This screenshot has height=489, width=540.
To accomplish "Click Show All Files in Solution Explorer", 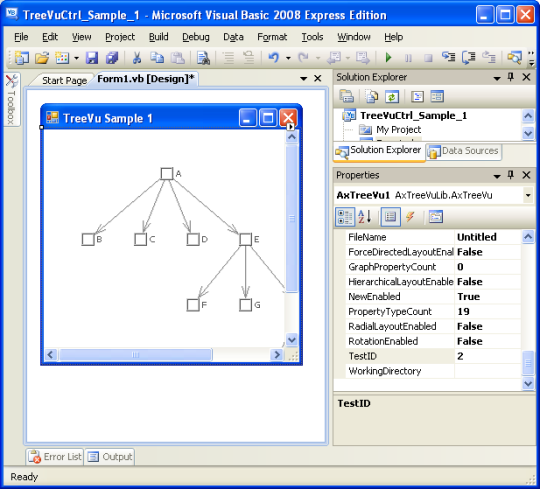I will tap(372, 97).
